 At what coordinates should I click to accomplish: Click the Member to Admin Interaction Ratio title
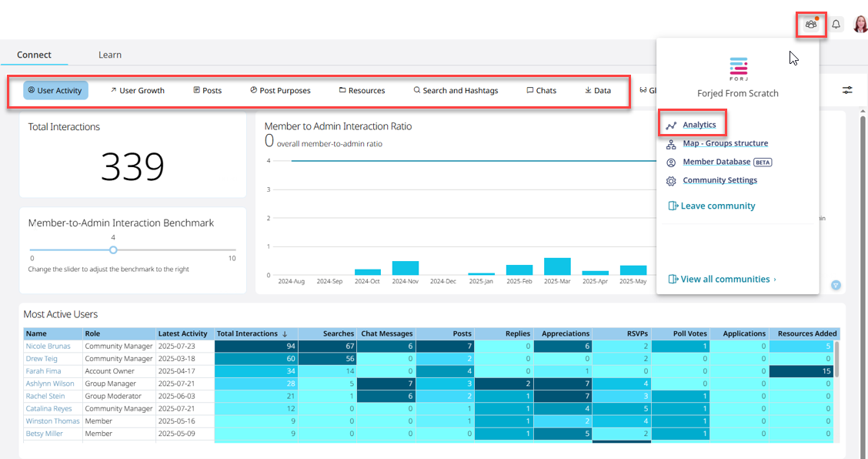(339, 126)
